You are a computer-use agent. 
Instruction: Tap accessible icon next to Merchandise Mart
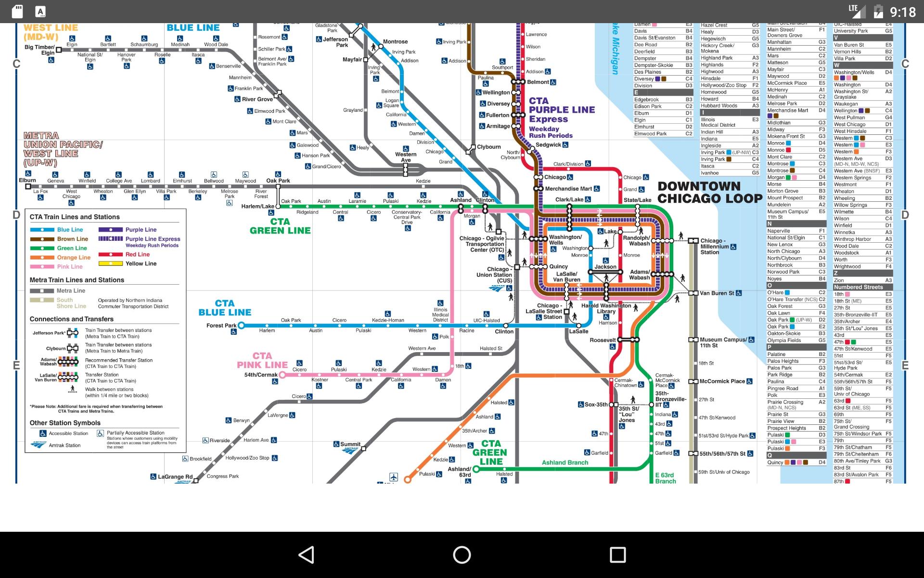pyautogui.click(x=597, y=189)
